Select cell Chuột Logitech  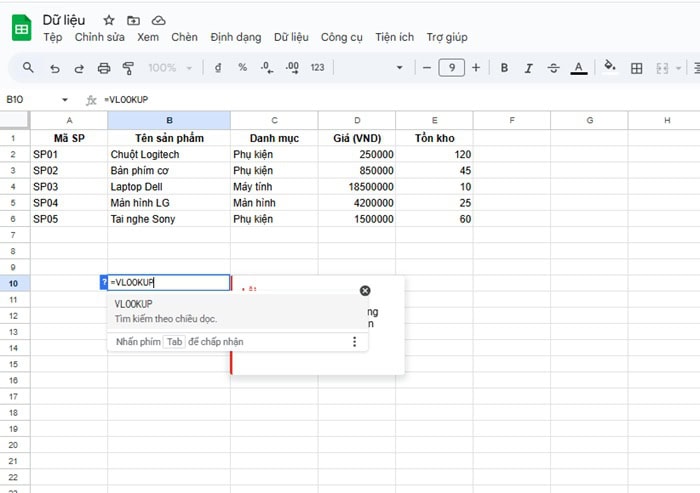point(169,155)
